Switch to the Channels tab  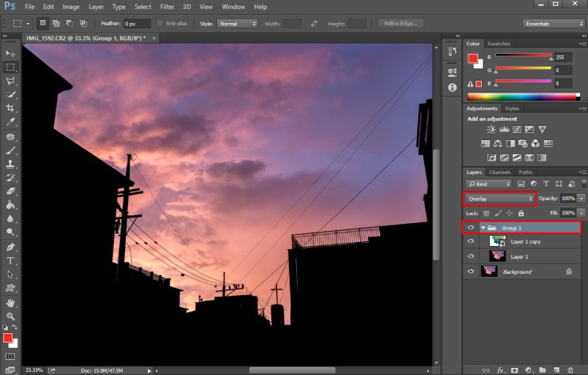(x=499, y=172)
